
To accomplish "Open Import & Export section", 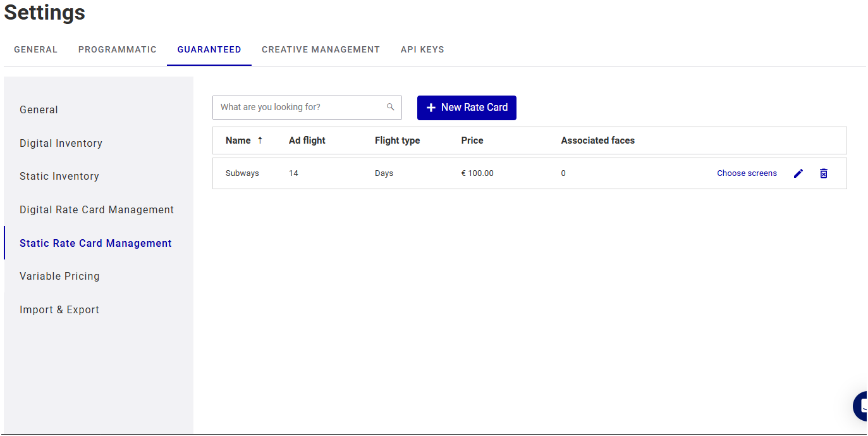I will [59, 309].
